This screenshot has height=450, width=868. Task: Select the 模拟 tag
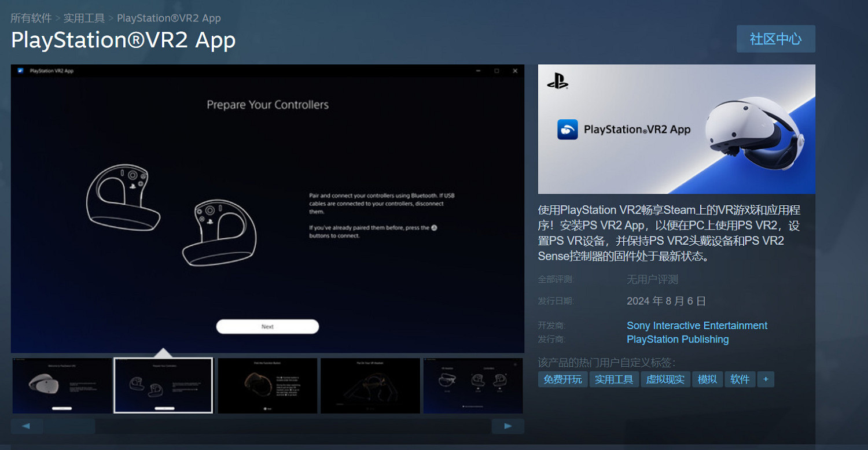click(707, 379)
